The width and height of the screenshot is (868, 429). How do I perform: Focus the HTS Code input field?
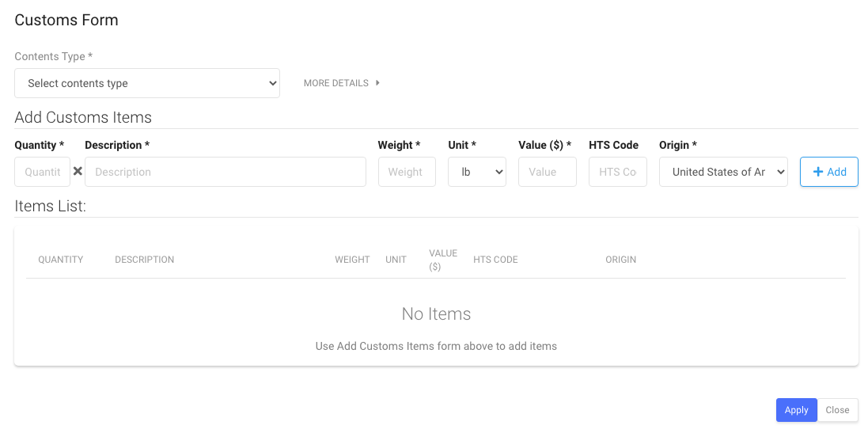(x=617, y=172)
